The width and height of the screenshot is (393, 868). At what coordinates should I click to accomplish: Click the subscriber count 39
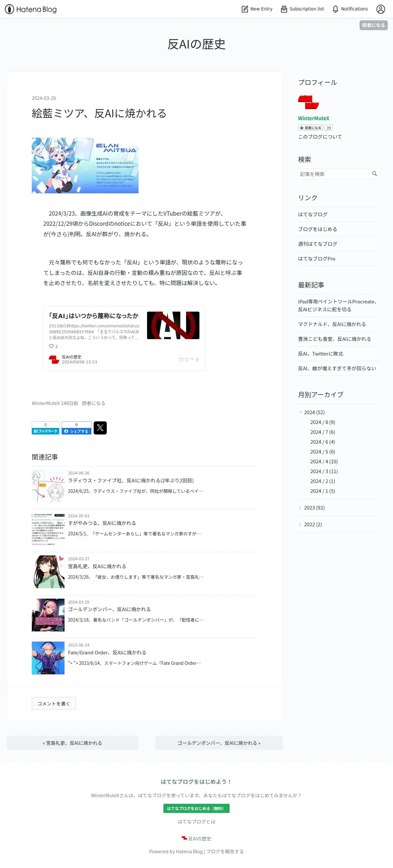(329, 128)
